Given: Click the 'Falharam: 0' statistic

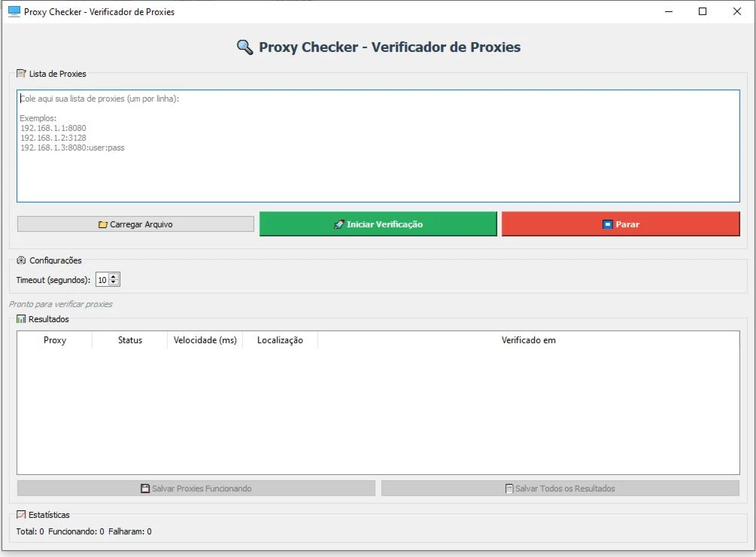Looking at the screenshot, I should point(129,531).
